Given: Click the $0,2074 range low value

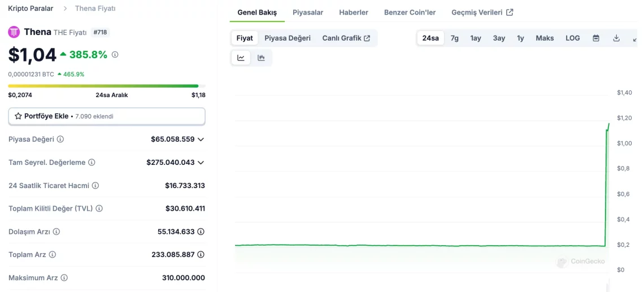Looking at the screenshot, I should tap(20, 95).
